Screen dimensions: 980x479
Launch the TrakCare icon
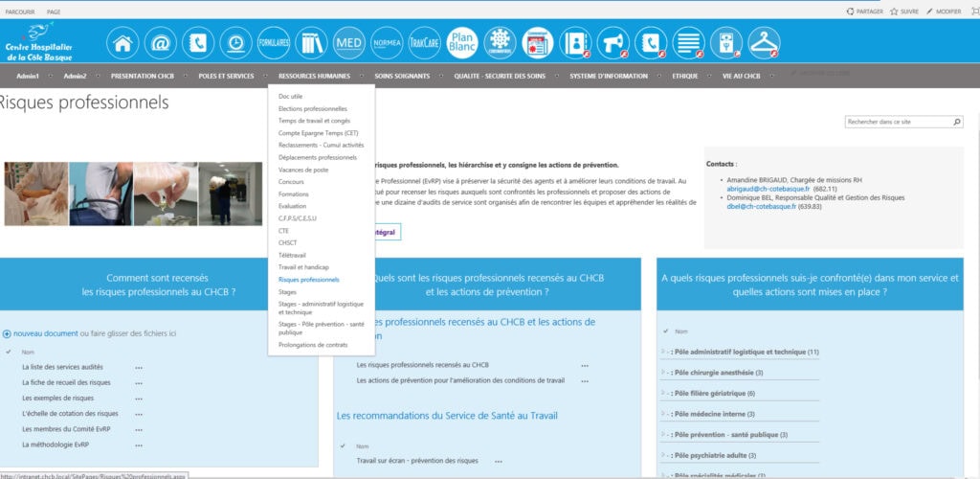tap(424, 43)
